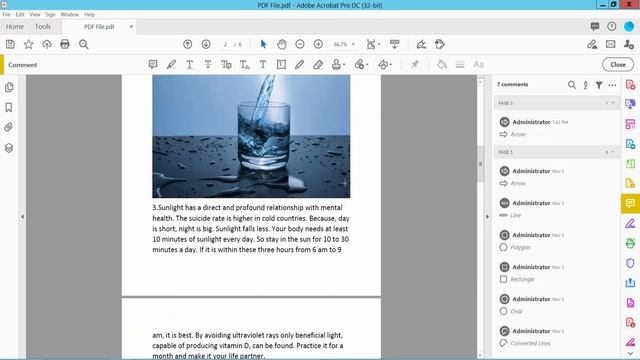Click the page number input field
This screenshot has width=640, height=360.
coord(225,44)
